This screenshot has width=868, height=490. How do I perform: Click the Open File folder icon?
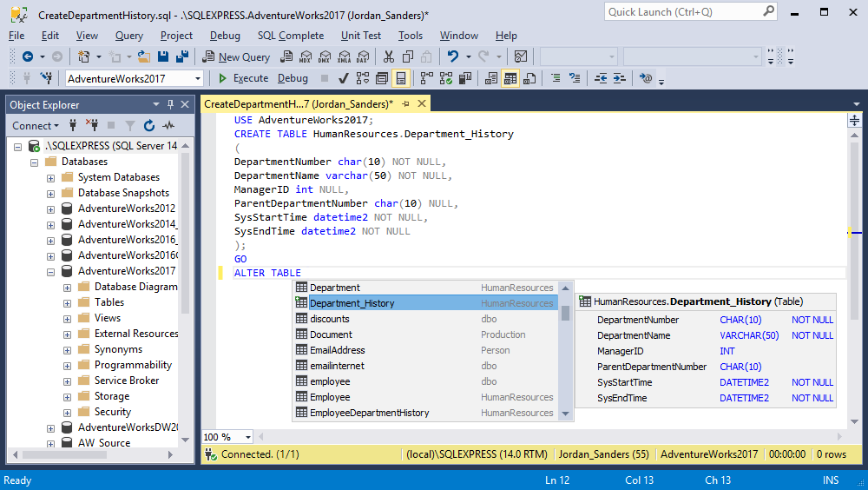pos(144,56)
